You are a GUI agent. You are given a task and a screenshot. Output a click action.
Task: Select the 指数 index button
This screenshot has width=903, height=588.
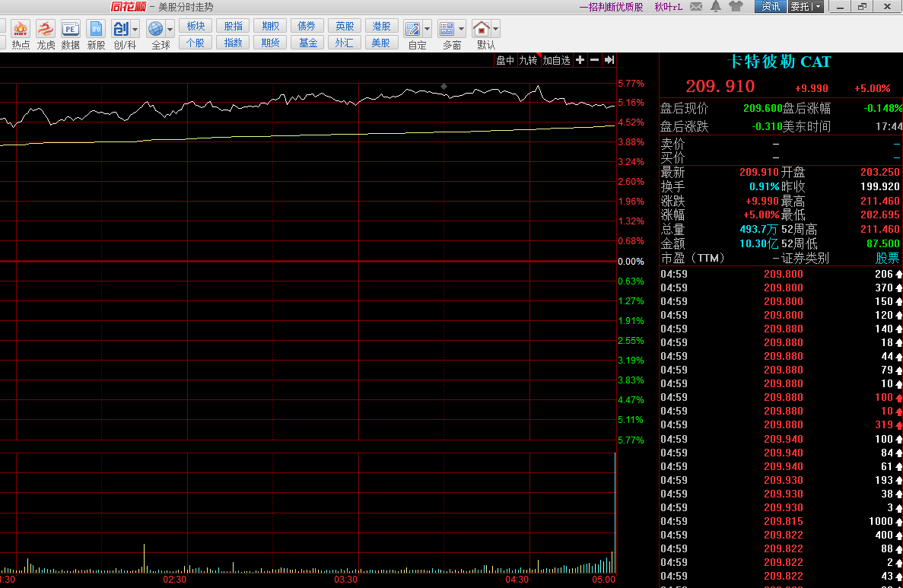[x=234, y=43]
